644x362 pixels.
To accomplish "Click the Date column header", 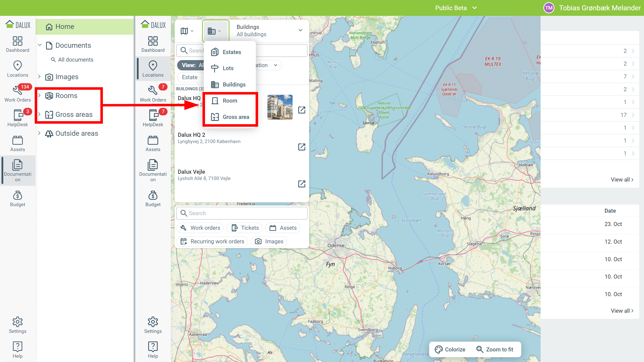I will pos(610,211).
